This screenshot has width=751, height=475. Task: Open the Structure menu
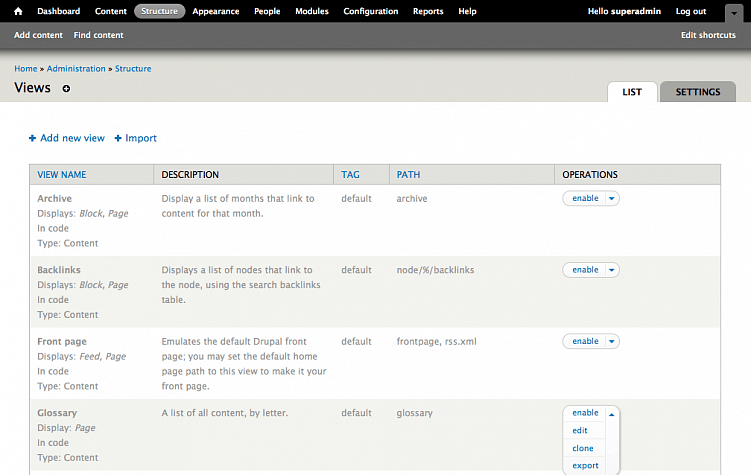(160, 11)
